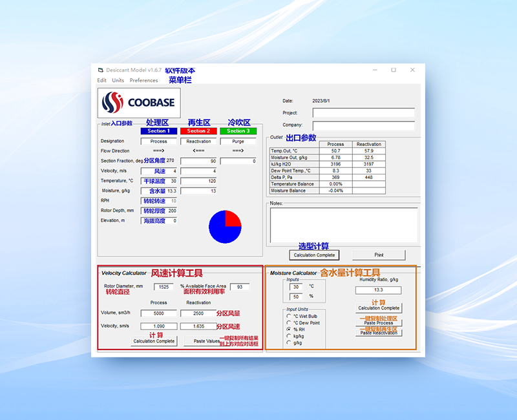This screenshot has height=420, width=517.
Task: Click the green Section 3 header
Action: (x=238, y=131)
